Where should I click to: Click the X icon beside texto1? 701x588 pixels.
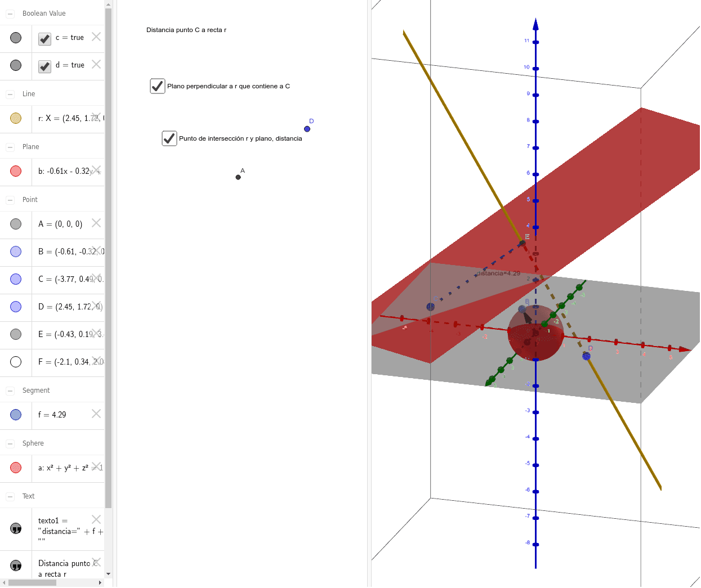(96, 519)
